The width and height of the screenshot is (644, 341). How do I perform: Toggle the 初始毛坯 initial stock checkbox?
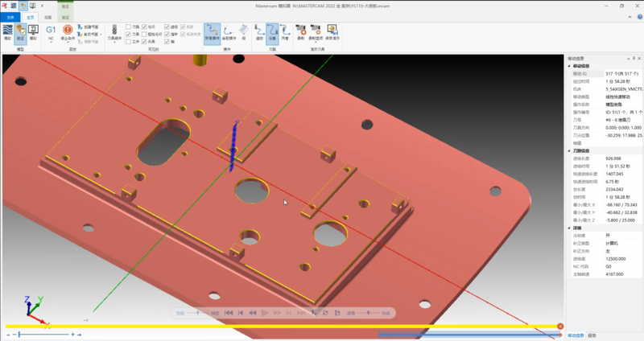[x=144, y=34]
